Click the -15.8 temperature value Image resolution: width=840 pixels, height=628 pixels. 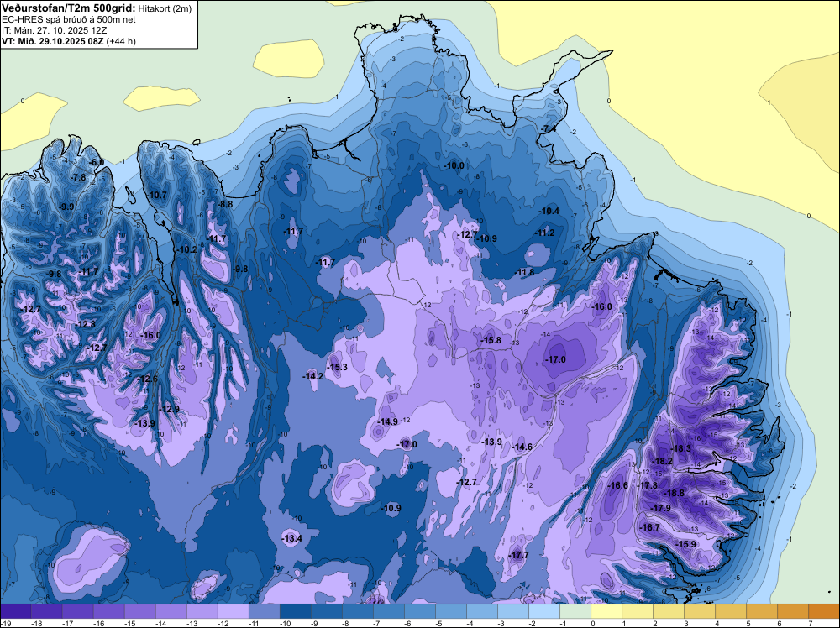coord(491,341)
